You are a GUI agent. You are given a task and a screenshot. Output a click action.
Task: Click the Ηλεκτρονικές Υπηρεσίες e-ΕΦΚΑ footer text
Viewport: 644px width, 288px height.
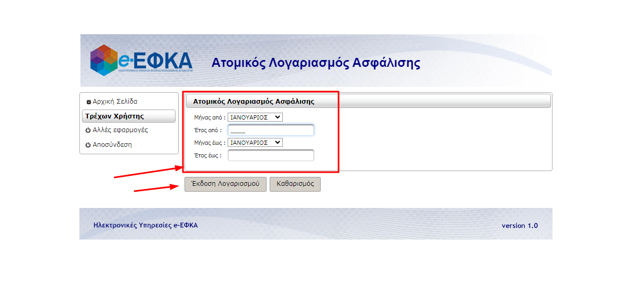146,225
